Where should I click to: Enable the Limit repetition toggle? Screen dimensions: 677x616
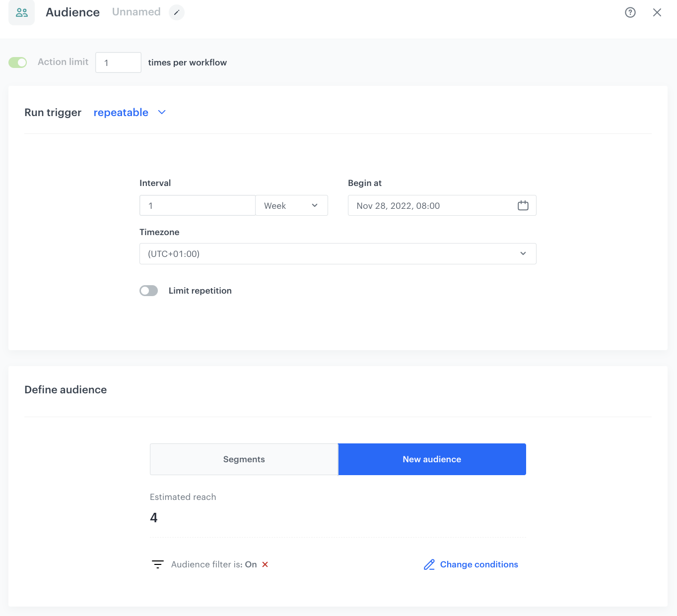click(148, 291)
